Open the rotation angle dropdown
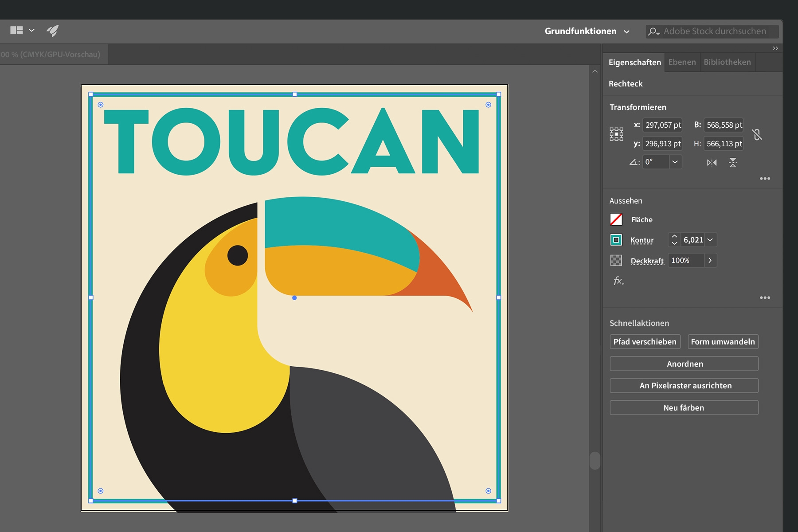The width and height of the screenshot is (798, 532). 675,162
